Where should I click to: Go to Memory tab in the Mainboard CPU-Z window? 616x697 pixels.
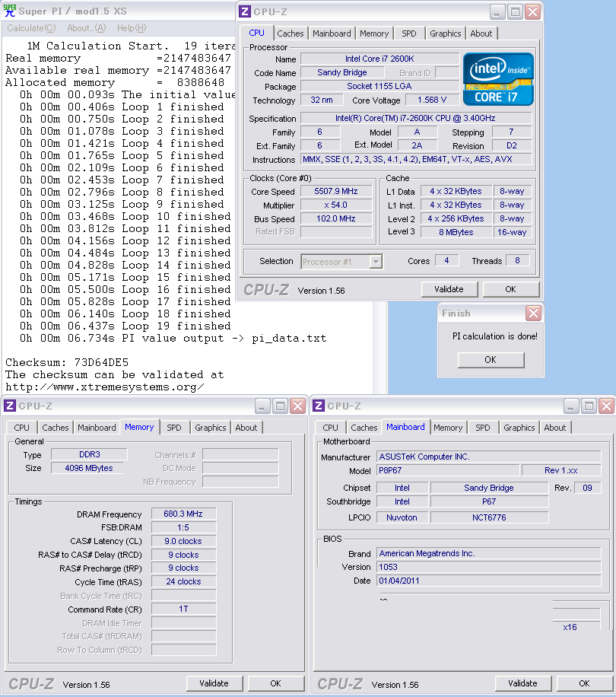pyautogui.click(x=448, y=428)
